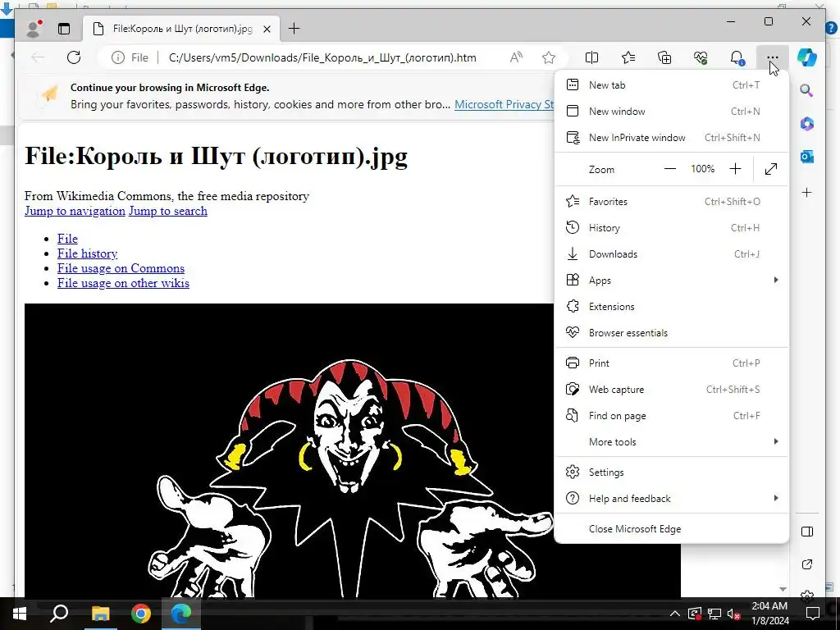This screenshot has width=840, height=630.
Task: Open the File history link
Action: [x=87, y=253]
